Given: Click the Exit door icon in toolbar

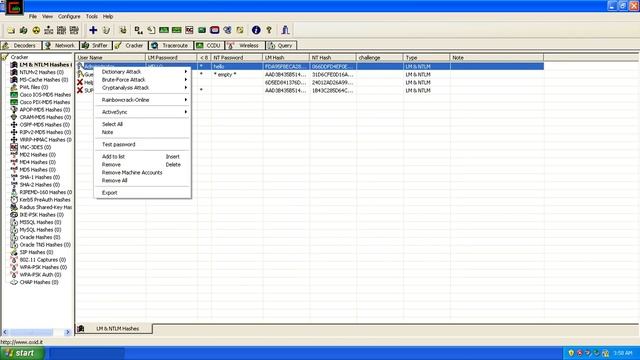Looking at the screenshot, I should [285, 30].
